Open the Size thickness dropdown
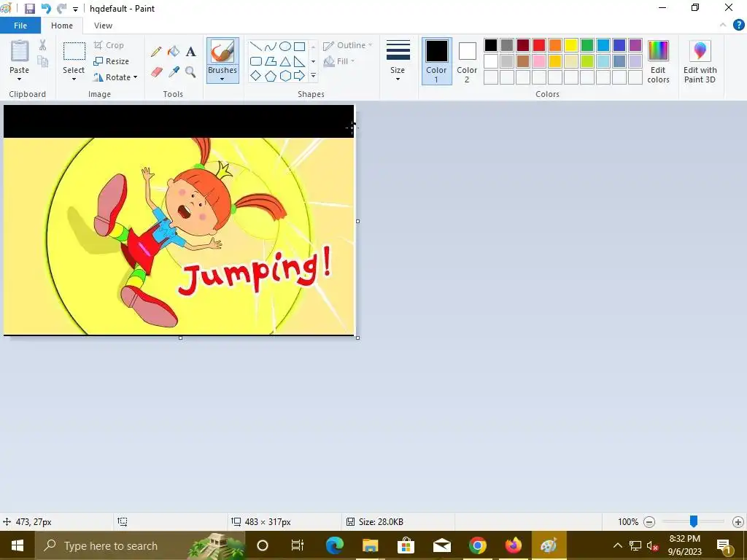The height and width of the screenshot is (560, 747). point(398,61)
